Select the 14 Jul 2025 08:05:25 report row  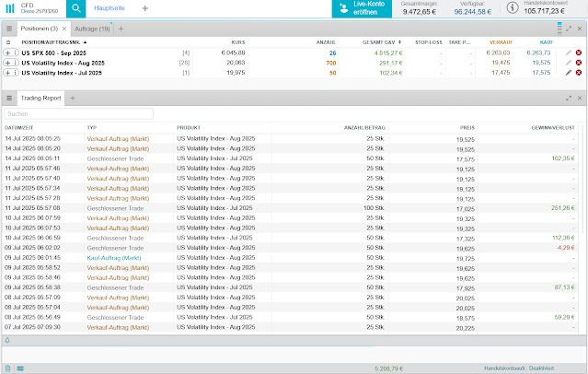point(290,139)
